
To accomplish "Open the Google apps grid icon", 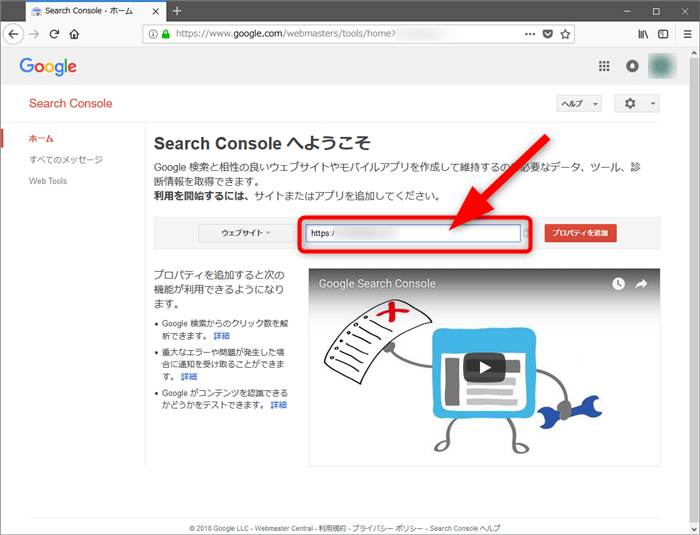I will pyautogui.click(x=604, y=67).
